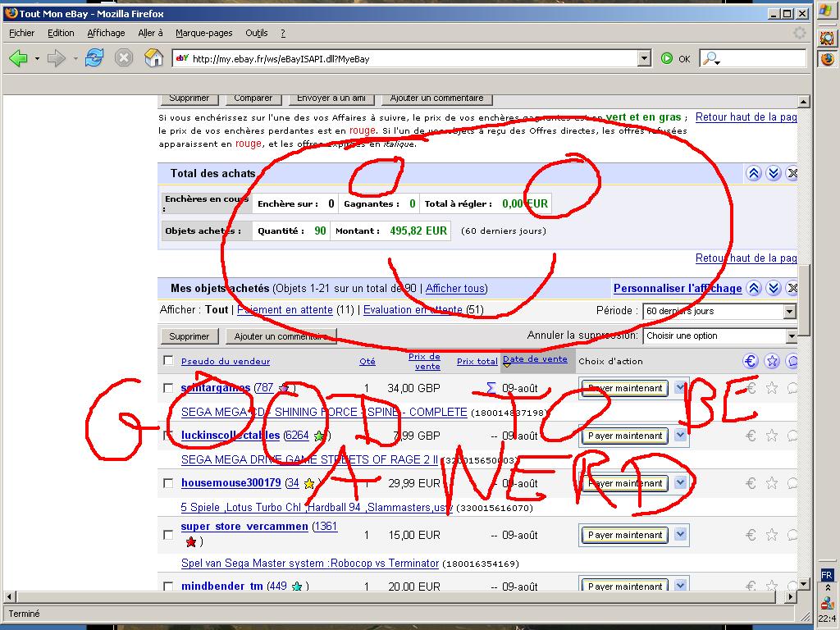Click the euro icon in super_store_vercammen row
Screen dimensions: 840x630
pos(751,535)
